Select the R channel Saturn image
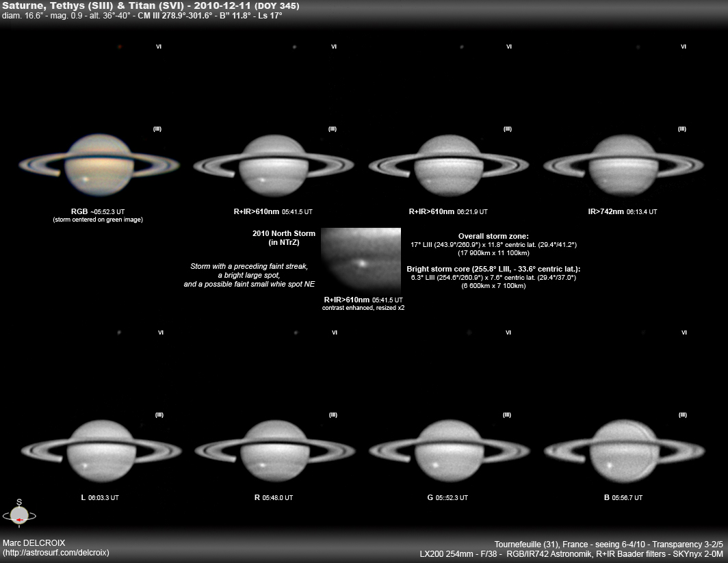 [x=275, y=451]
